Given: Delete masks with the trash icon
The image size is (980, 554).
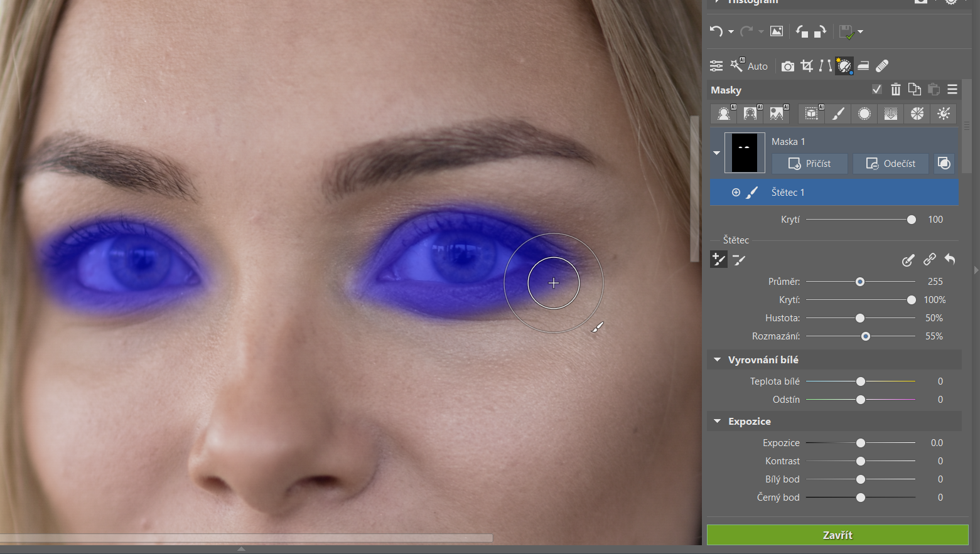Looking at the screenshot, I should pos(896,90).
